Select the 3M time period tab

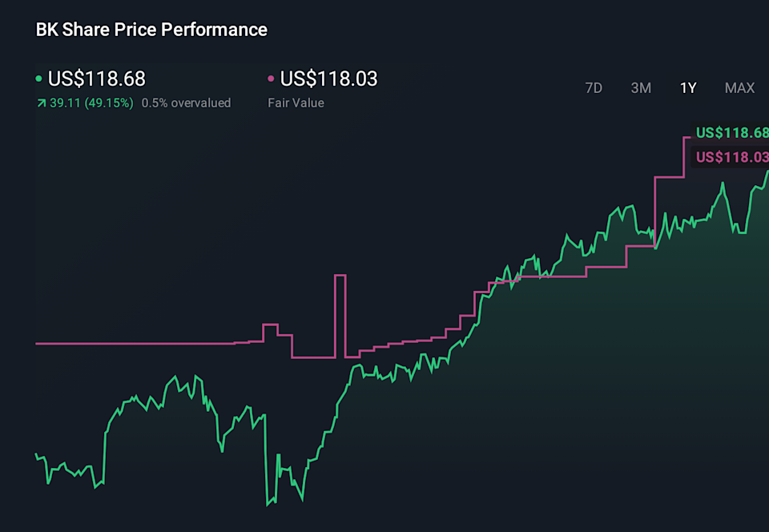641,88
